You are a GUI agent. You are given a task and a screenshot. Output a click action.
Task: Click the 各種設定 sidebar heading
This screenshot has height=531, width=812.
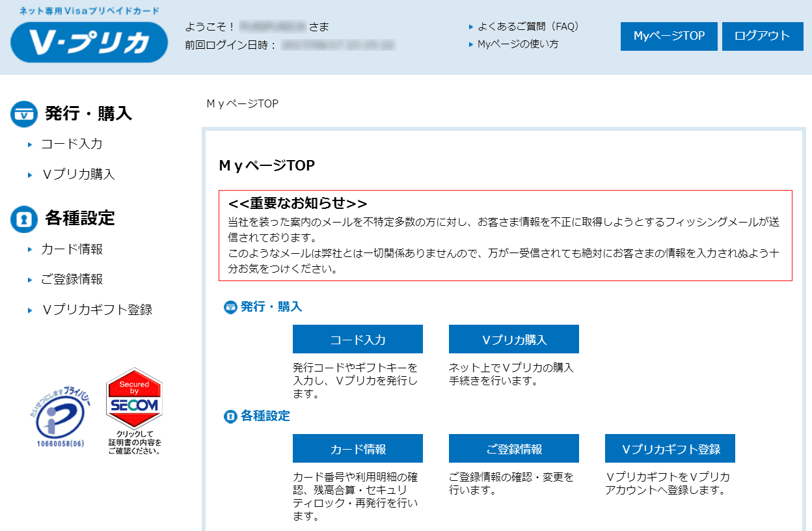point(80,219)
